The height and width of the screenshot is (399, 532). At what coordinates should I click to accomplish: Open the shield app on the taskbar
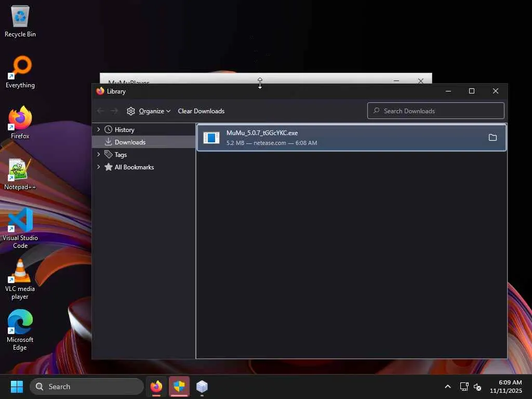tap(179, 387)
